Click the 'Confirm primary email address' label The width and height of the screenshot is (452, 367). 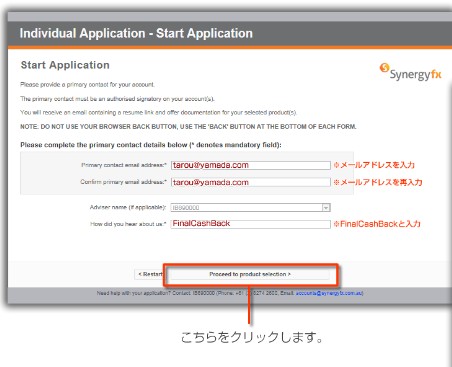pyautogui.click(x=123, y=182)
